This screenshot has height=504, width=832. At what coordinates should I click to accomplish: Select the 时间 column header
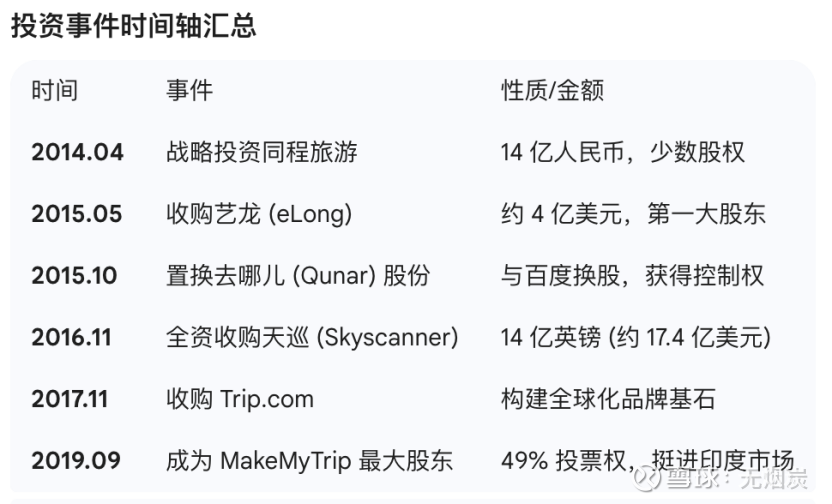54,91
